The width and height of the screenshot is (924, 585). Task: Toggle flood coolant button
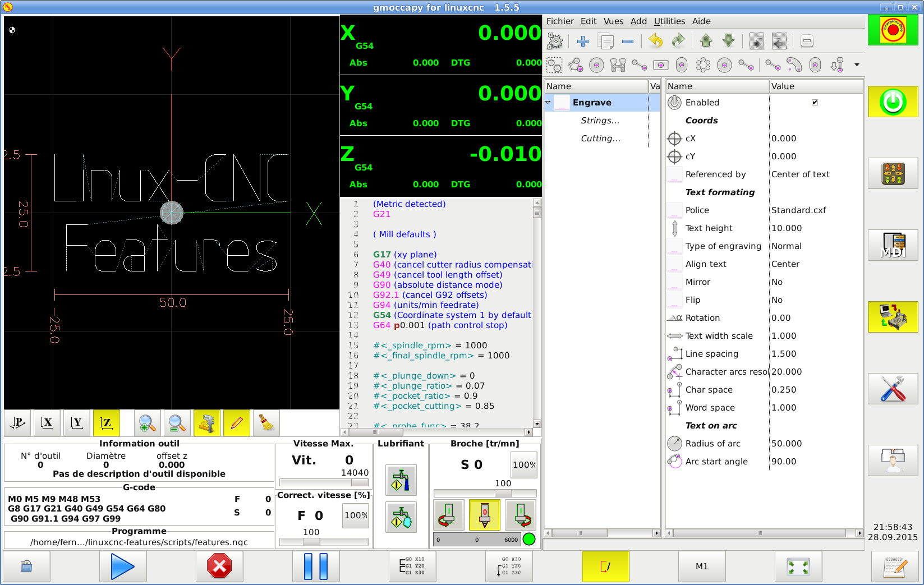point(401,480)
